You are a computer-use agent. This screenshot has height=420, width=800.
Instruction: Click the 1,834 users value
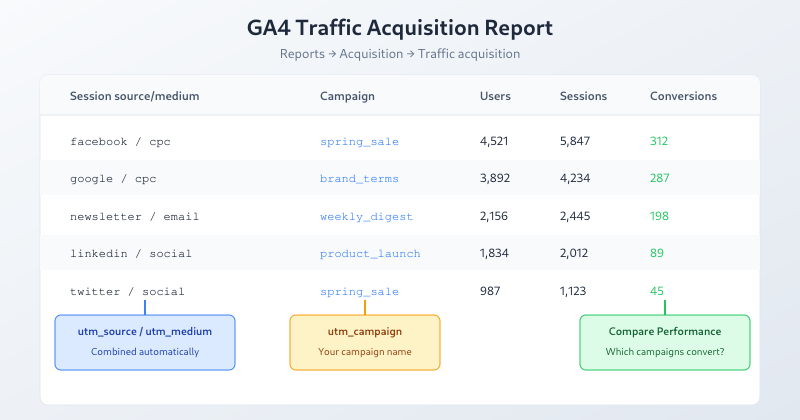coord(494,253)
